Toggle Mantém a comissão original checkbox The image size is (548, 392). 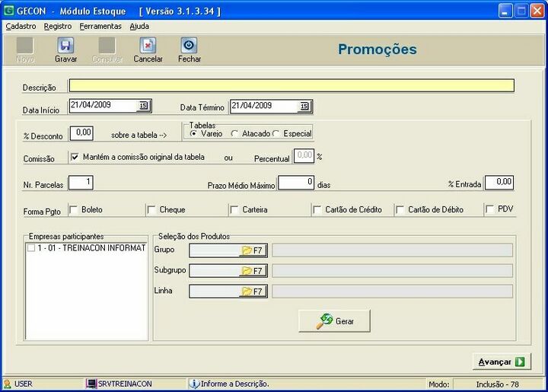pos(75,158)
